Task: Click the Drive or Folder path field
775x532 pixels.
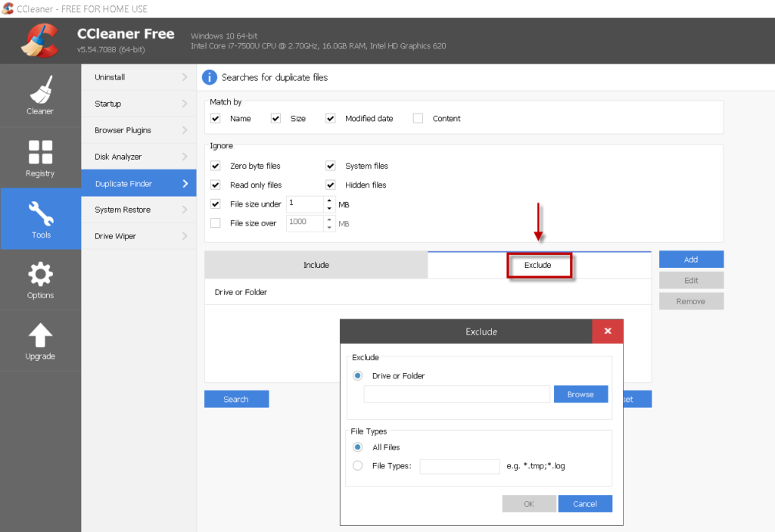Action: click(456, 394)
